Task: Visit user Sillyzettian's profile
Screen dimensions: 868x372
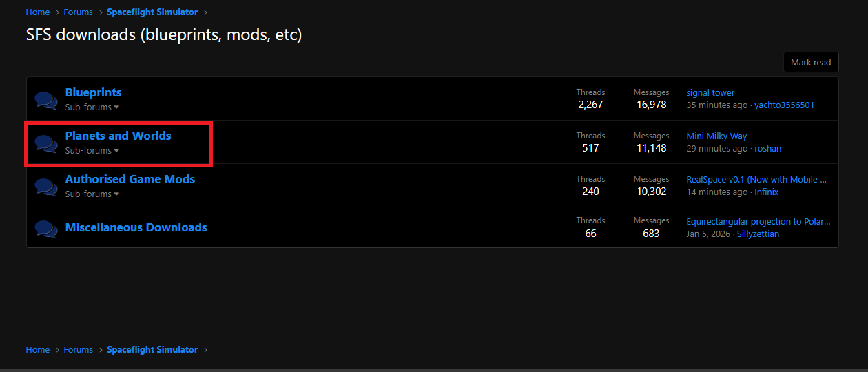Action: [x=758, y=234]
